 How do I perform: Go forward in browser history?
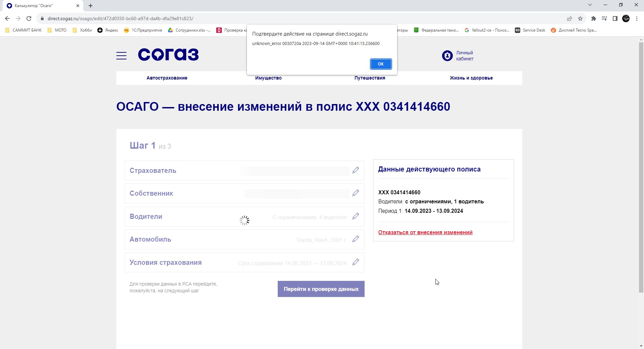click(x=18, y=18)
